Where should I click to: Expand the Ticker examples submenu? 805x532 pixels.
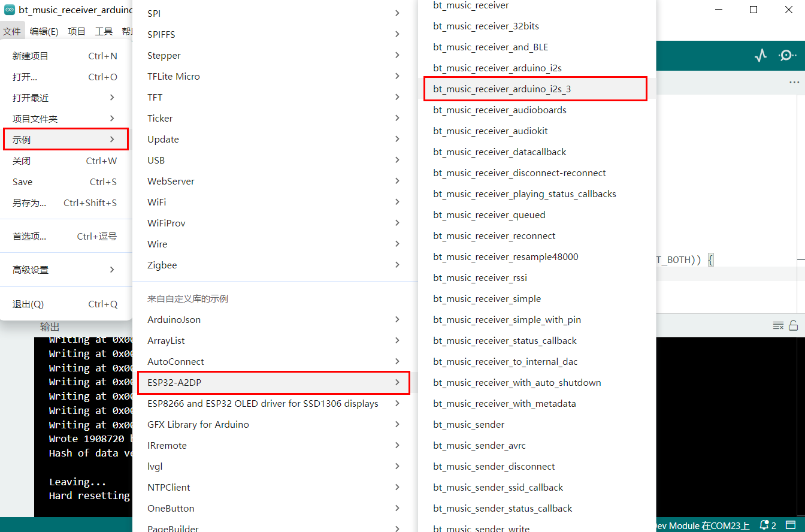(274, 118)
